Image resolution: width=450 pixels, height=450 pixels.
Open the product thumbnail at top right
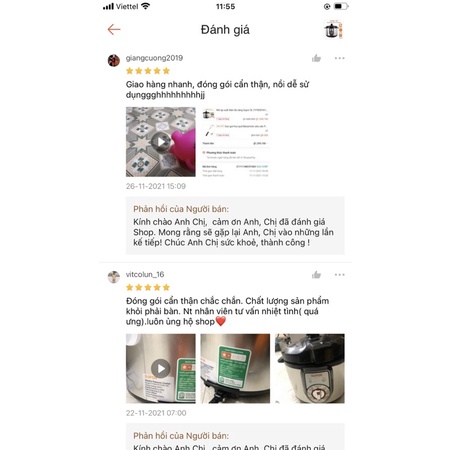point(334,30)
